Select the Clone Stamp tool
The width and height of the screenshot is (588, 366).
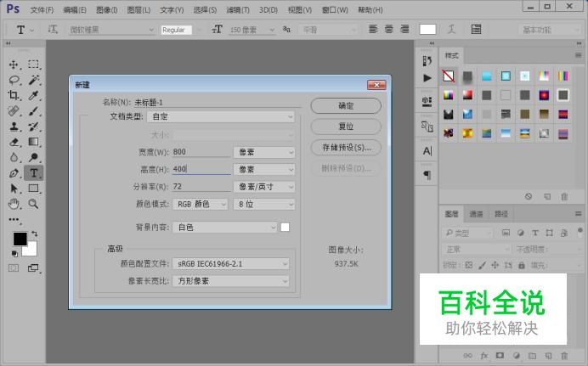[14, 127]
